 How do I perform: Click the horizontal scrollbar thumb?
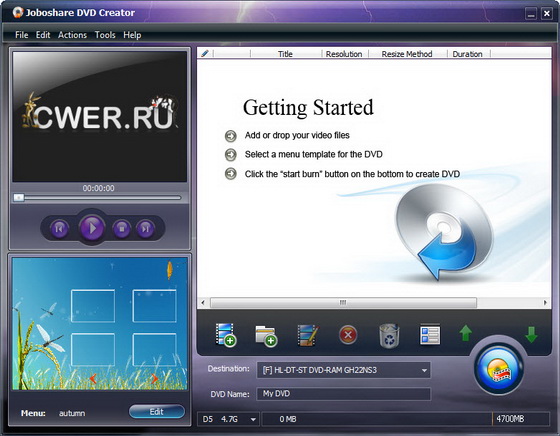tap(343, 303)
